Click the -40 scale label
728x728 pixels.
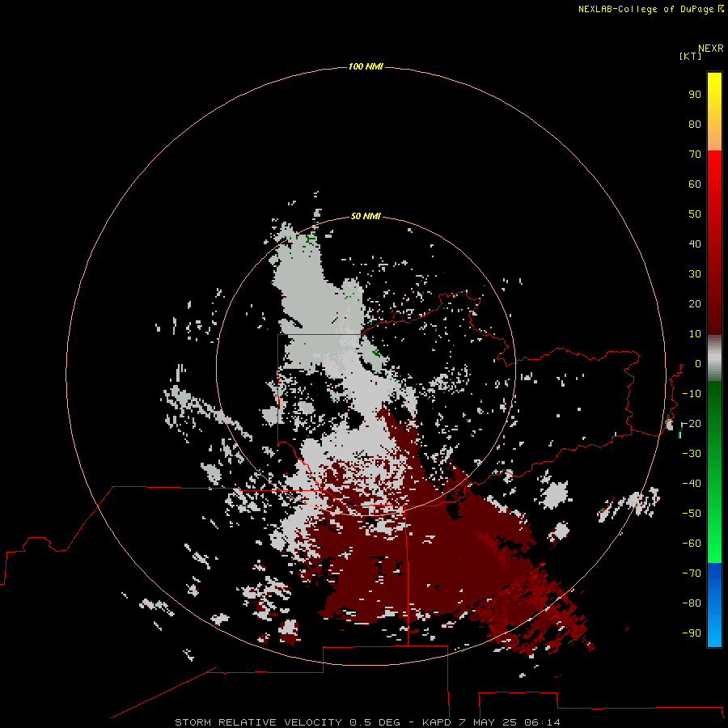point(692,484)
